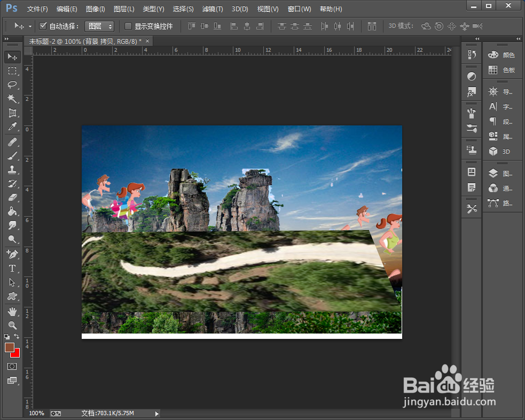Click auto-align layers button
This screenshot has width=525, height=420.
[372, 26]
